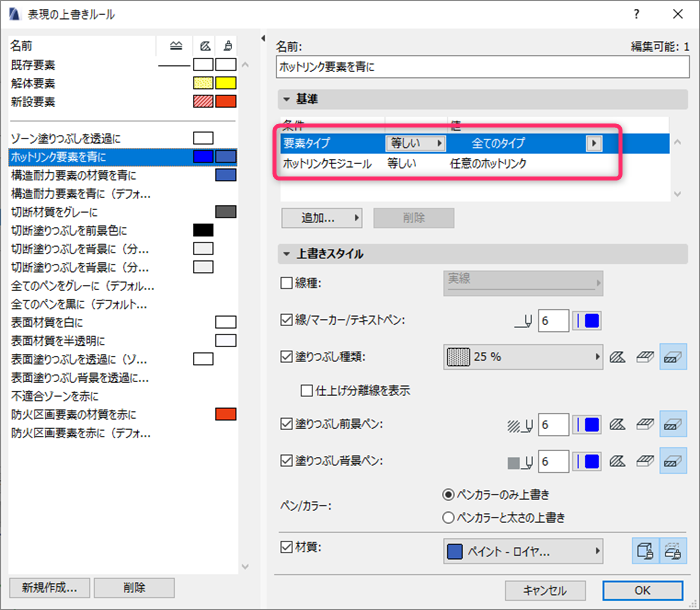Click pen number field of 塗りつぶし背景ペン

[x=554, y=461]
